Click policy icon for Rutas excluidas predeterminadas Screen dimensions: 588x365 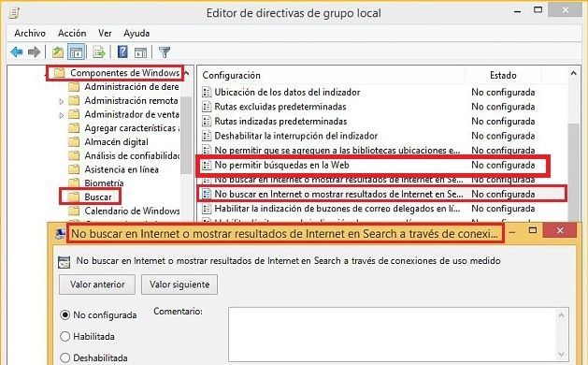tap(207, 107)
